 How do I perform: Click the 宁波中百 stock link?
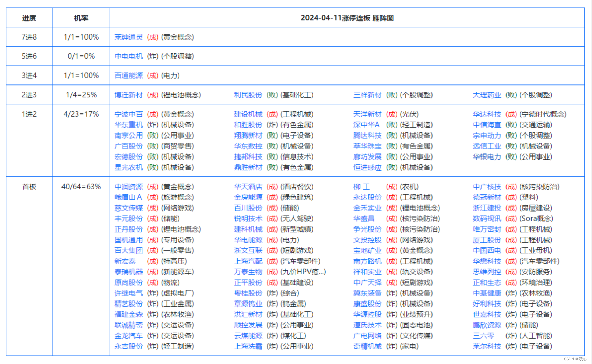click(x=128, y=114)
